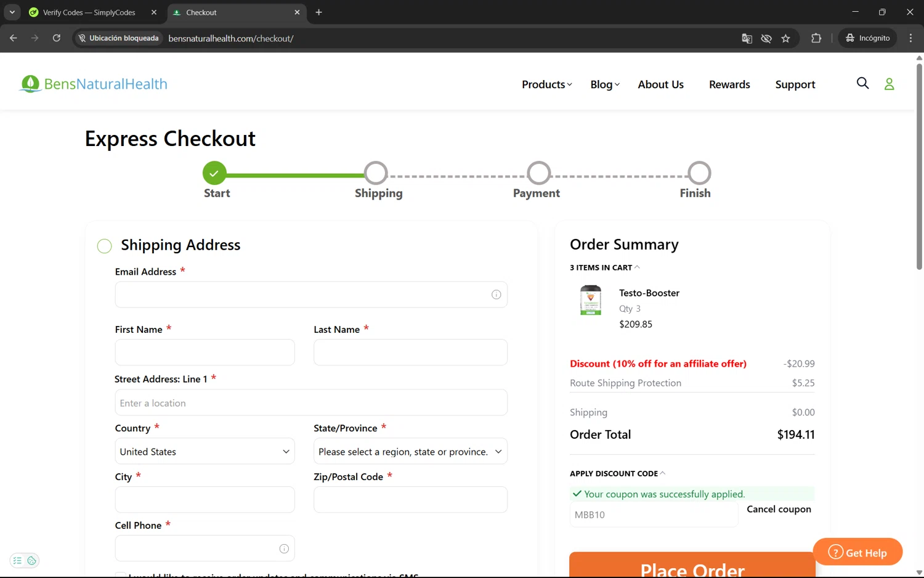Open the Country dropdown
This screenshot has height=578, width=924.
click(x=205, y=451)
